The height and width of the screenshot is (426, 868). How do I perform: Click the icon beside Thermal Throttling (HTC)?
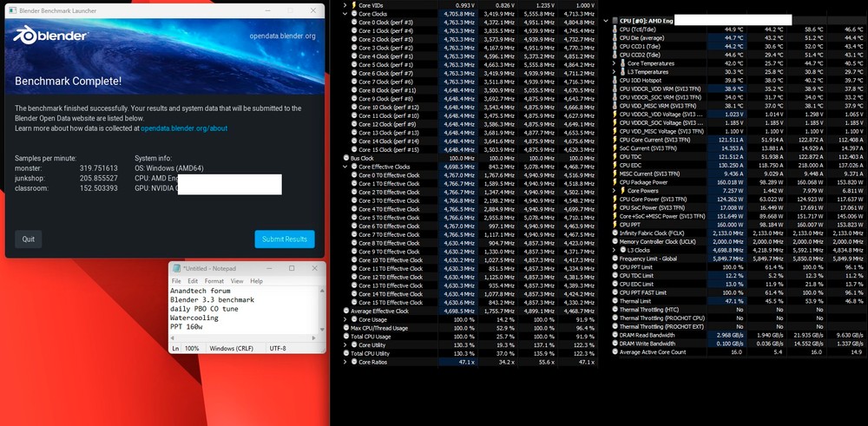(x=615, y=309)
